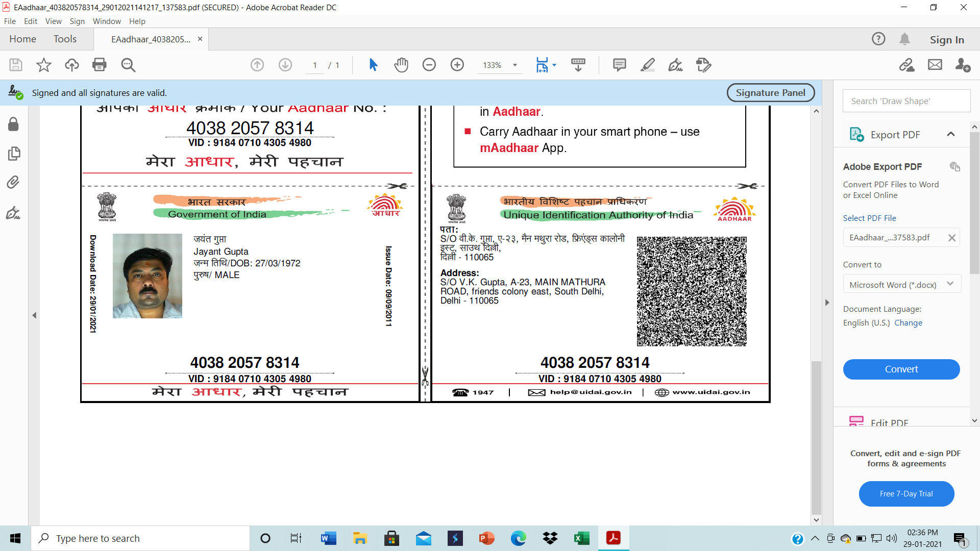Image resolution: width=980 pixels, height=551 pixels.
Task: Add document to starred files
Action: click(44, 65)
